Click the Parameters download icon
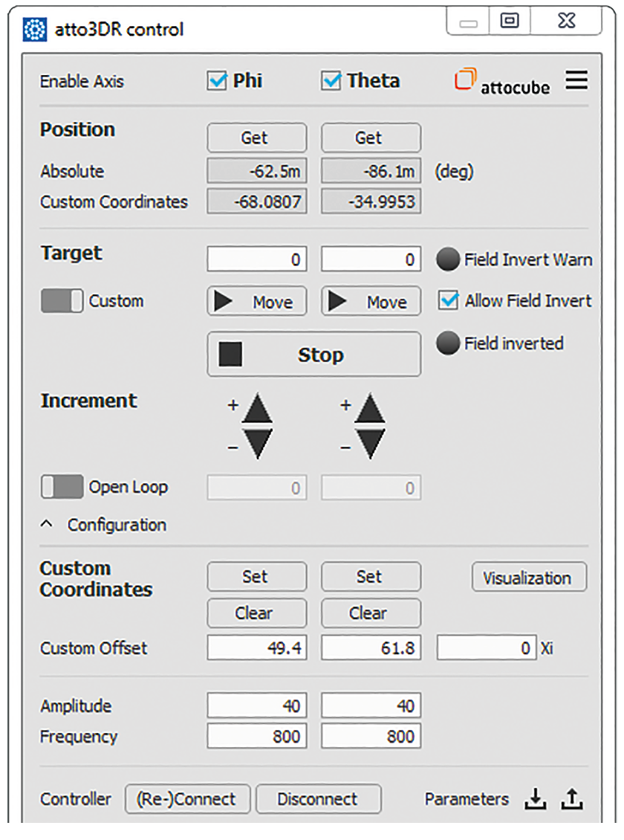This screenshot has height=840, width=624. point(536,798)
